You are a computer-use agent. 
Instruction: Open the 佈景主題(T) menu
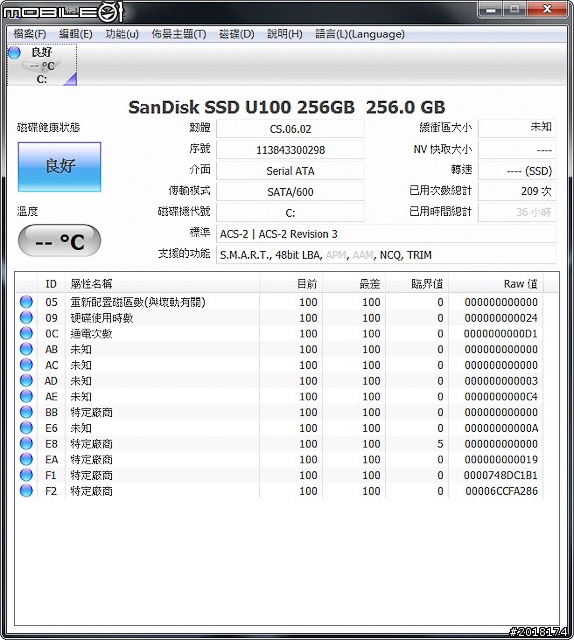[179, 34]
